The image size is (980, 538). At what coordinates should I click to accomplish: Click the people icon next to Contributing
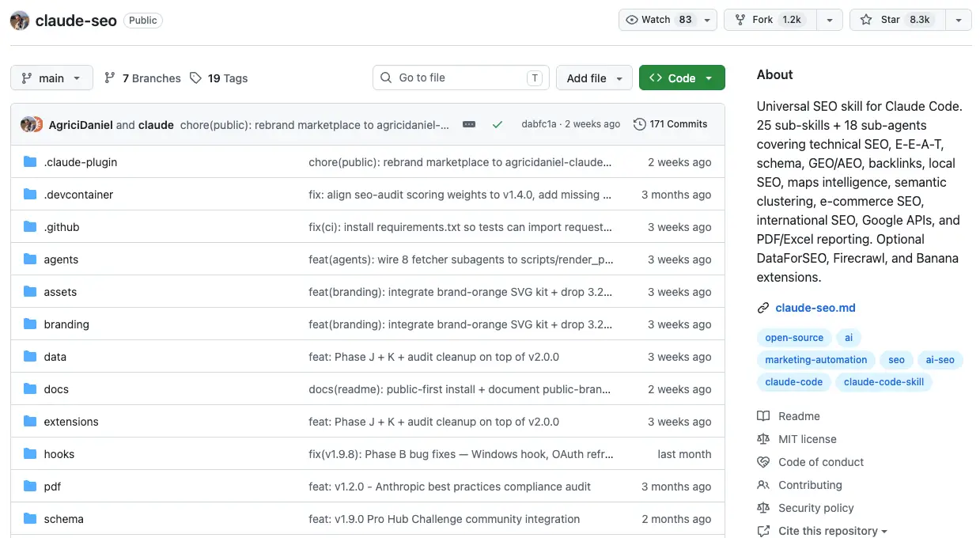tap(762, 485)
